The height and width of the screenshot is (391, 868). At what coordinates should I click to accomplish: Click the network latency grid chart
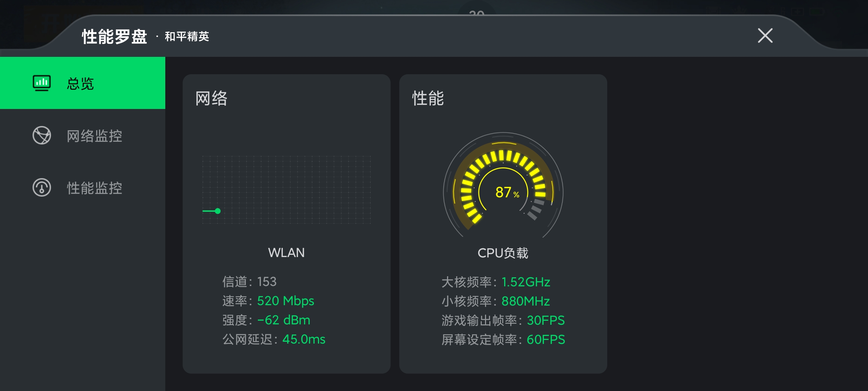point(286,190)
